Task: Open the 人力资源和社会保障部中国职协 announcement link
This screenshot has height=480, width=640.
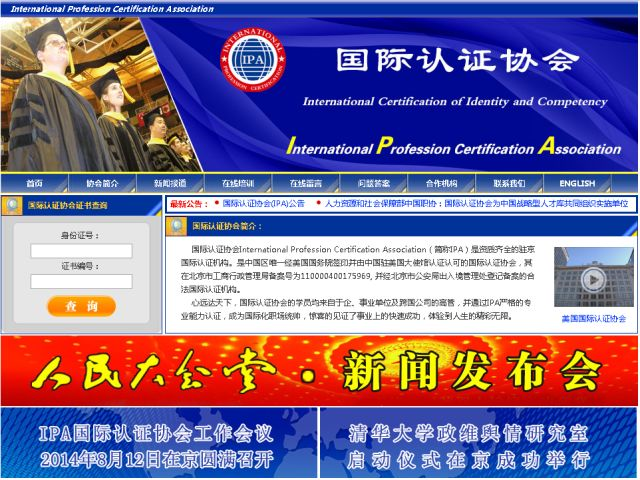Action: click(x=476, y=203)
